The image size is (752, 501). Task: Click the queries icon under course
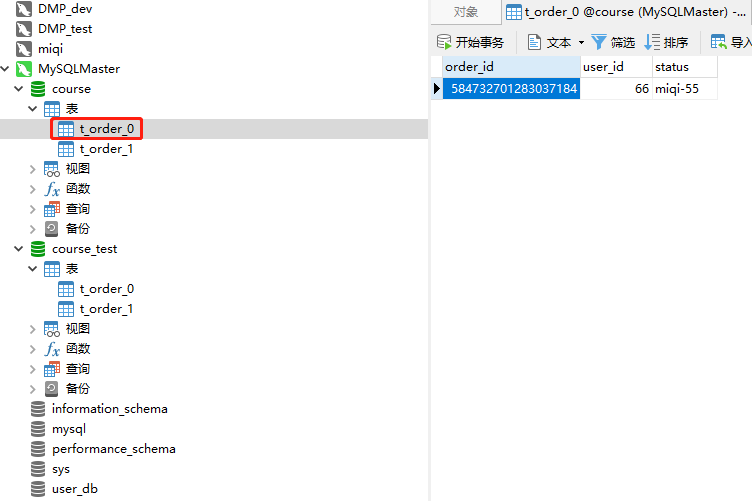click(x=52, y=209)
